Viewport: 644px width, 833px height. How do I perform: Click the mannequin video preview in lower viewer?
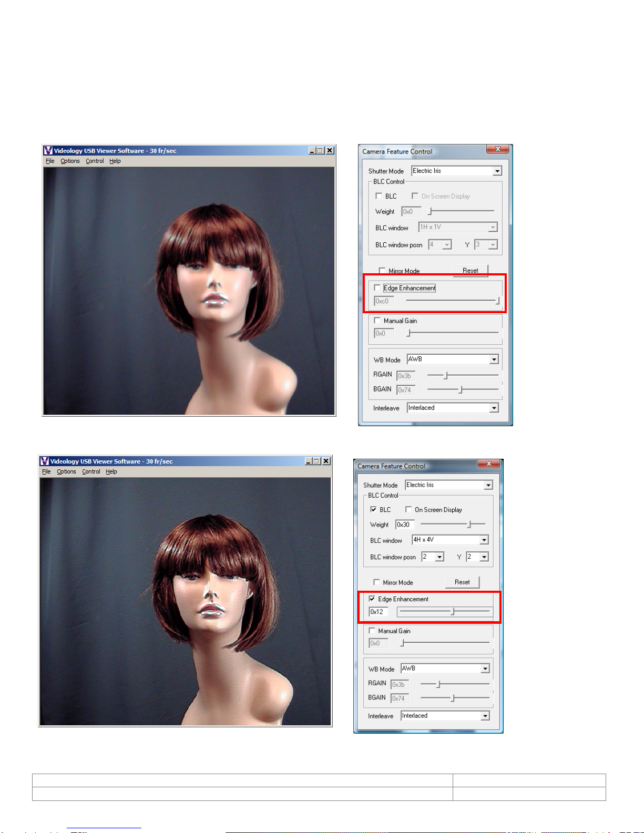(x=185, y=601)
